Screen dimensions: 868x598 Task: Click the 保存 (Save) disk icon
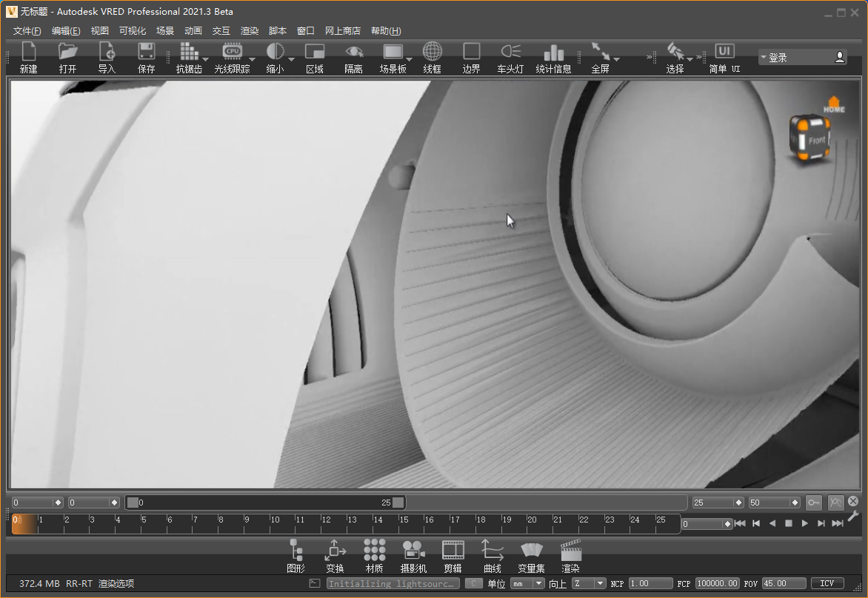tap(146, 52)
